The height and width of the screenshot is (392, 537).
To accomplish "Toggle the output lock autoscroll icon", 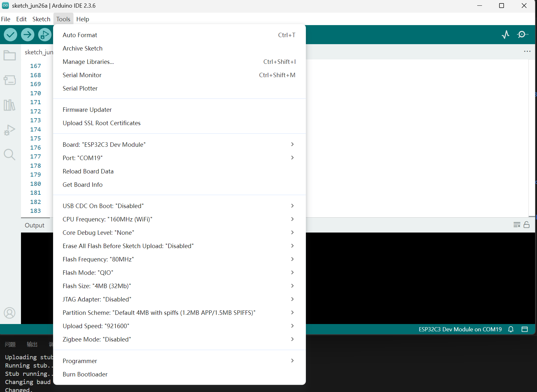I will (x=527, y=225).
